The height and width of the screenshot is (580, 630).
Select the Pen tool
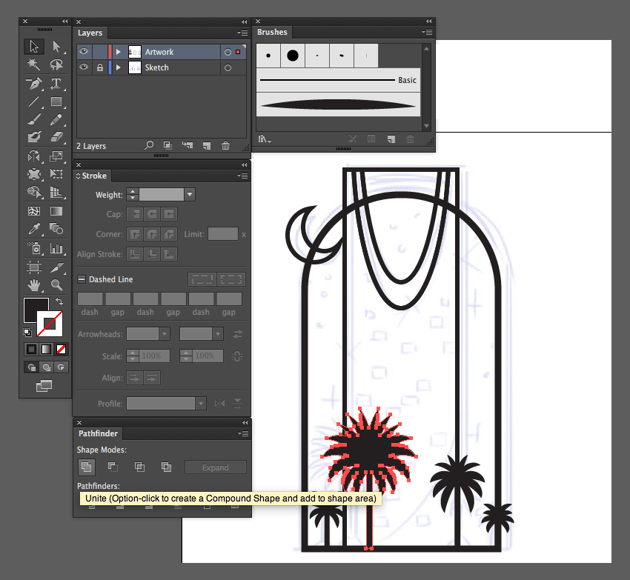click(35, 84)
